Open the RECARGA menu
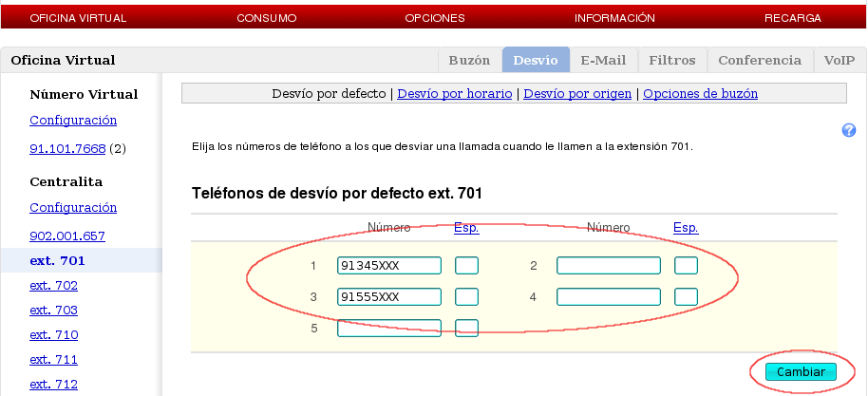 (x=793, y=18)
